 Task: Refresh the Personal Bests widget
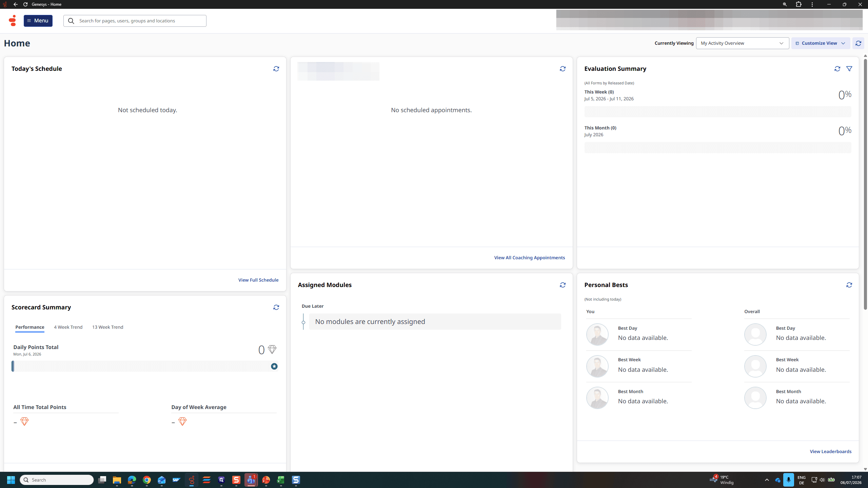(849, 285)
